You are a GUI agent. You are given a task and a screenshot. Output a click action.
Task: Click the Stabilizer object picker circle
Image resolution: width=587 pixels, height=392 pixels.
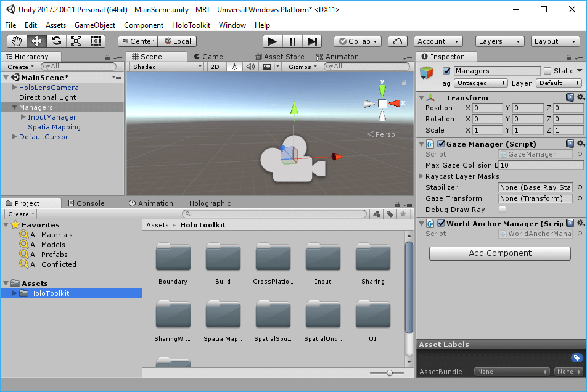(580, 187)
